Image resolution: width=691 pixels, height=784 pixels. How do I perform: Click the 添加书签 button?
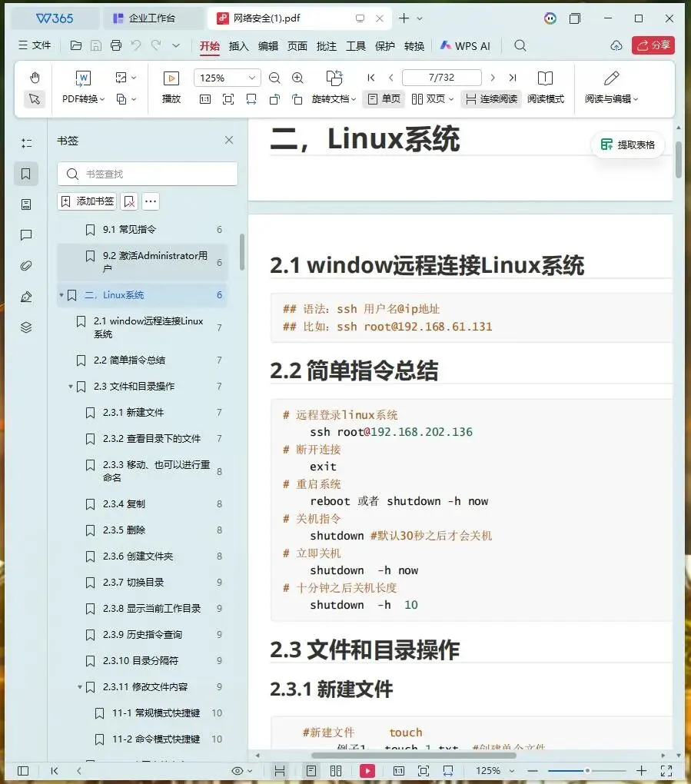tap(87, 201)
